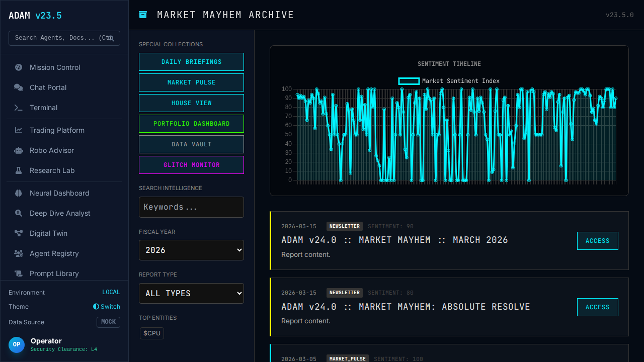
Task: Select the Trading Platform chart icon
Action: point(19,130)
